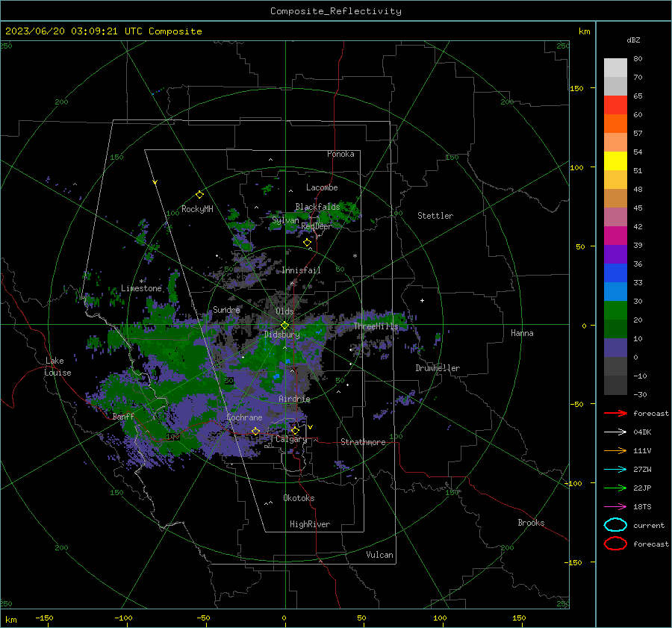The image size is (672, 628).
Task: Pick the bright green 20-30 dBZ swatch
Action: (615, 311)
